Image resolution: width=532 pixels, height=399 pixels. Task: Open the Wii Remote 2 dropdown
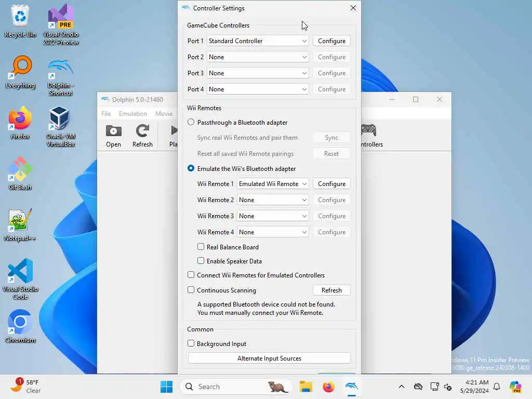point(273,200)
